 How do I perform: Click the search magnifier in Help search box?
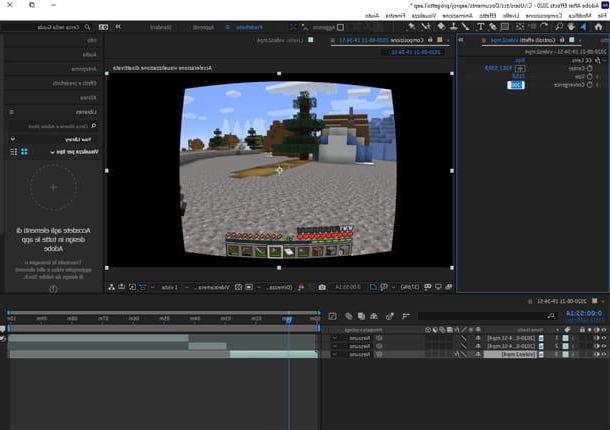click(87, 27)
